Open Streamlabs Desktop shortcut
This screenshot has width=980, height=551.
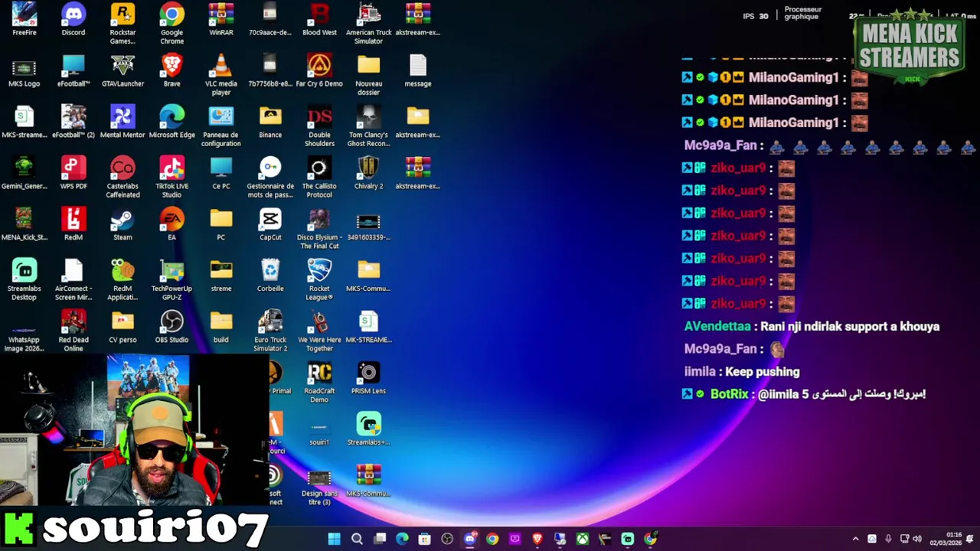coord(24,279)
